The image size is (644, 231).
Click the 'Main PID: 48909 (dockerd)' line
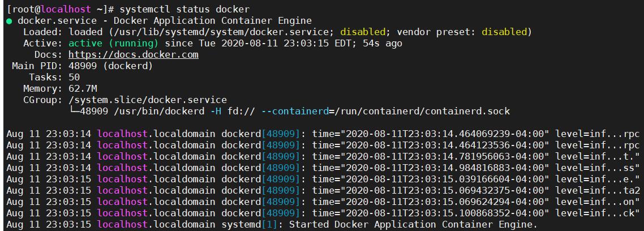click(x=82, y=66)
